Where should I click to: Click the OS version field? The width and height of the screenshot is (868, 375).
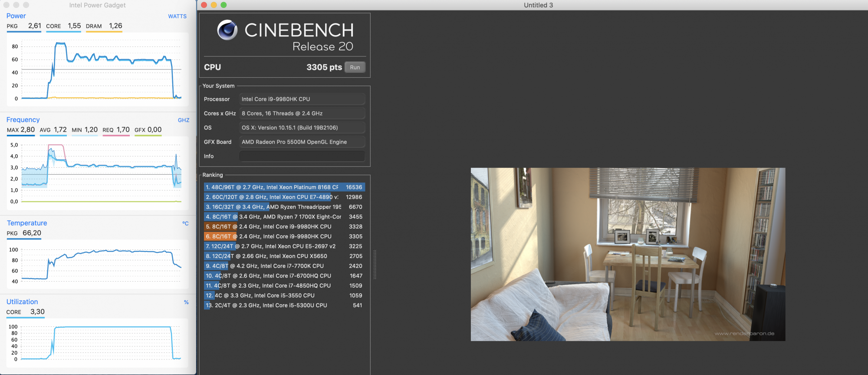302,128
